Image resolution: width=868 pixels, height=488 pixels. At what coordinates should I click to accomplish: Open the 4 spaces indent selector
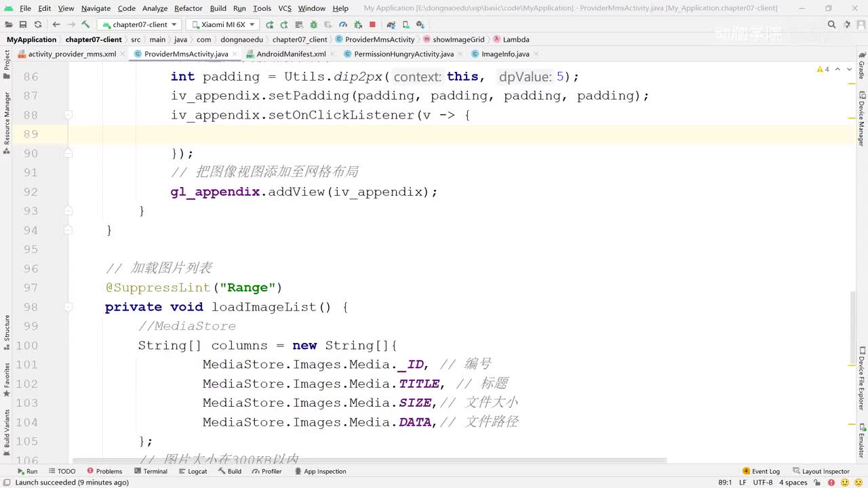[793, 483]
